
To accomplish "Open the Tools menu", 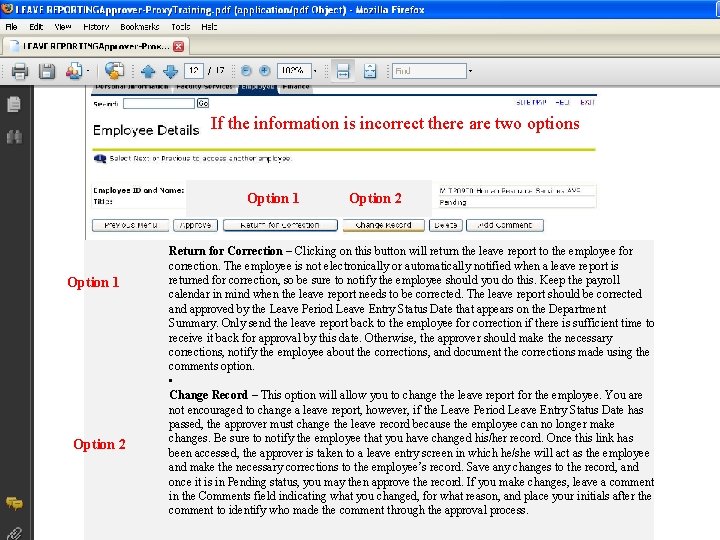I will [x=180, y=27].
